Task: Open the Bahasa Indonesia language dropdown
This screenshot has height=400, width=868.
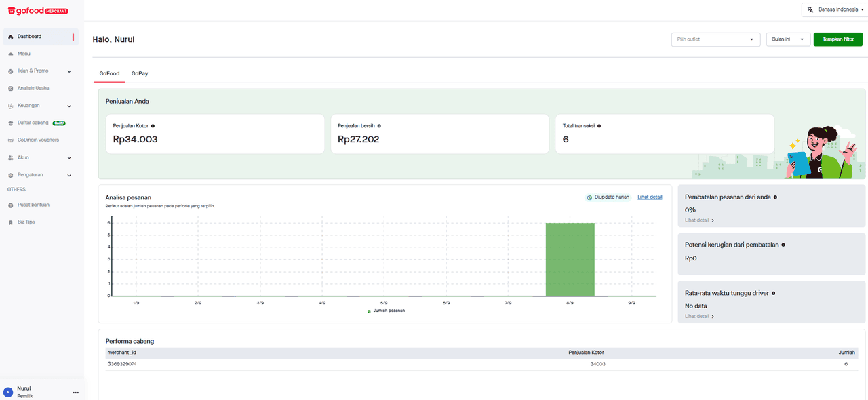Action: click(835, 9)
